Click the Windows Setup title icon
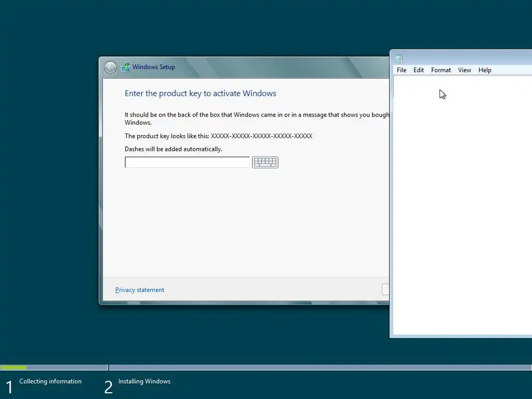The width and height of the screenshot is (532, 399). [126, 67]
